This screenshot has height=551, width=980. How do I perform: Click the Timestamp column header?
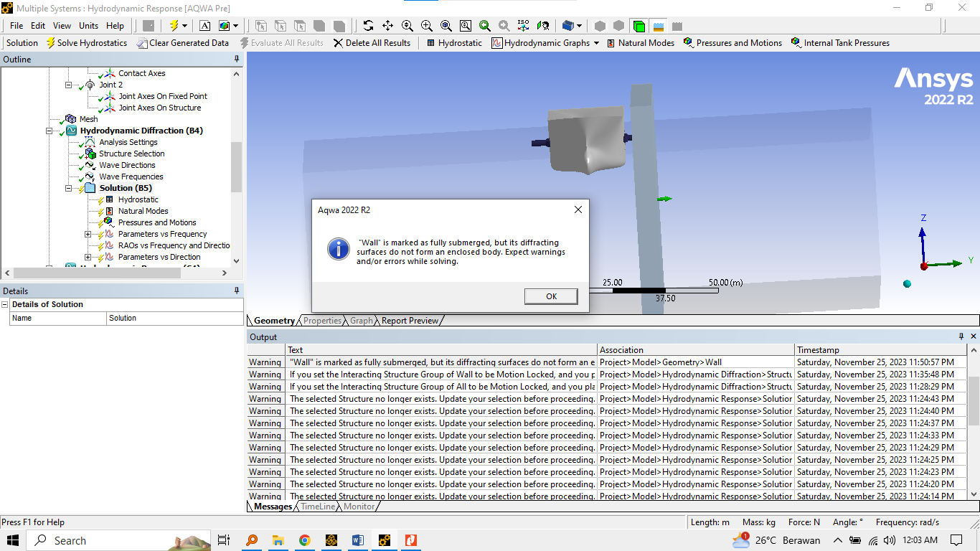click(x=880, y=350)
